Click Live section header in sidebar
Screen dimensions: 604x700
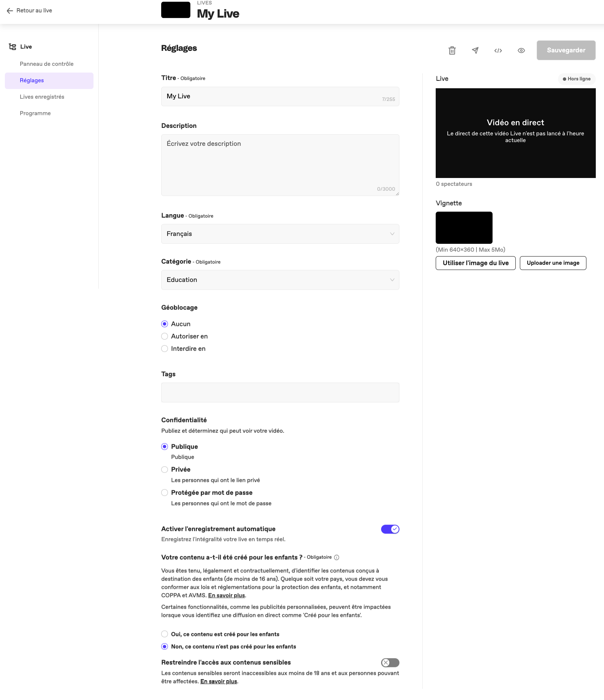click(26, 47)
